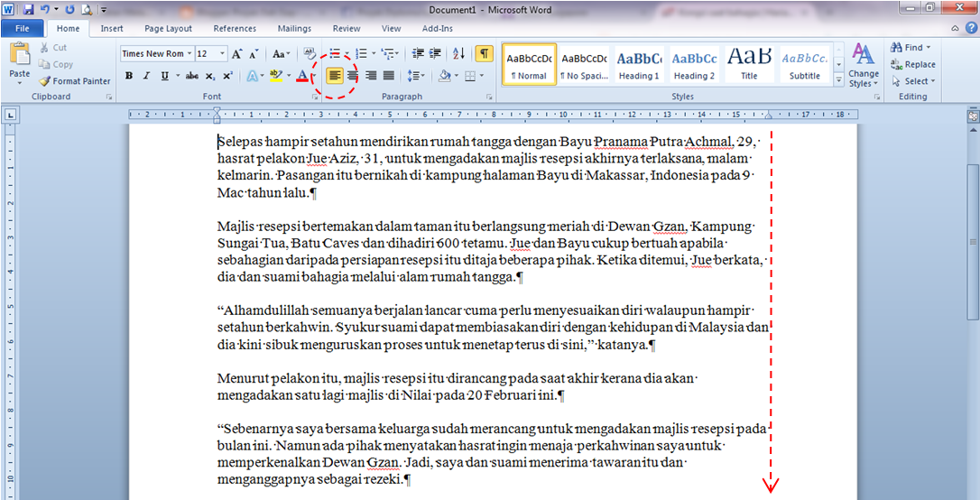Screen dimensions: 980x500
Task: Open the References tab
Action: tap(235, 28)
